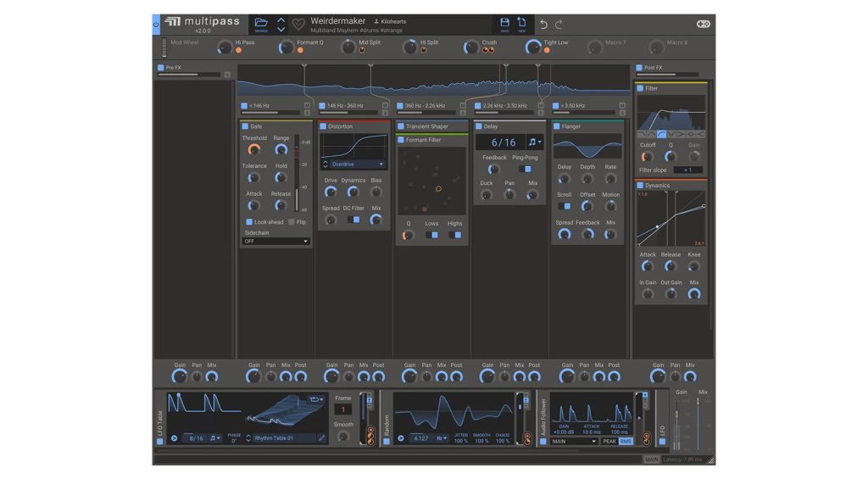Click the Filter slope ×1 selector
Viewport: 868px width, 479px height.
(x=687, y=170)
